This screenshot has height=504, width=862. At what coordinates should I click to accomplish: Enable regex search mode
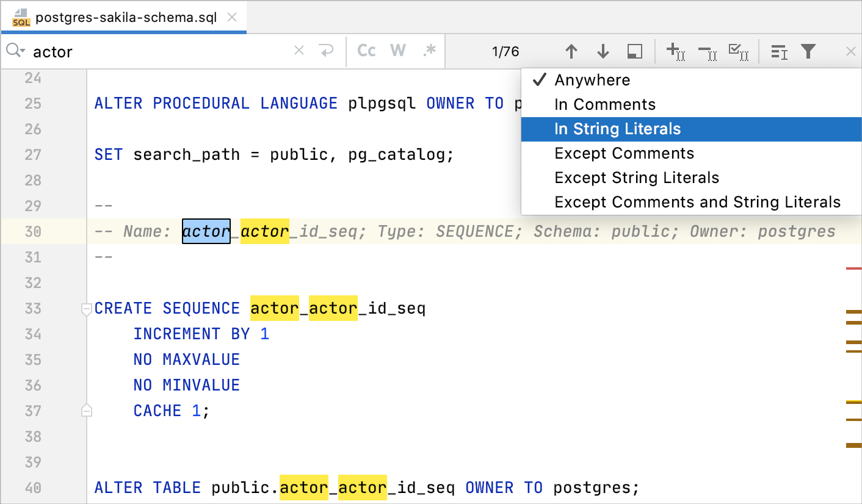click(428, 51)
